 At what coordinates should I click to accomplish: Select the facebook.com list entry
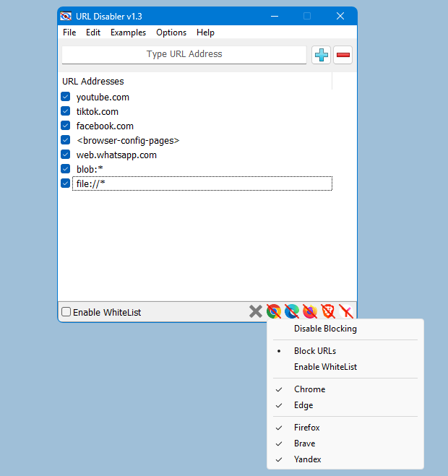pyautogui.click(x=105, y=126)
